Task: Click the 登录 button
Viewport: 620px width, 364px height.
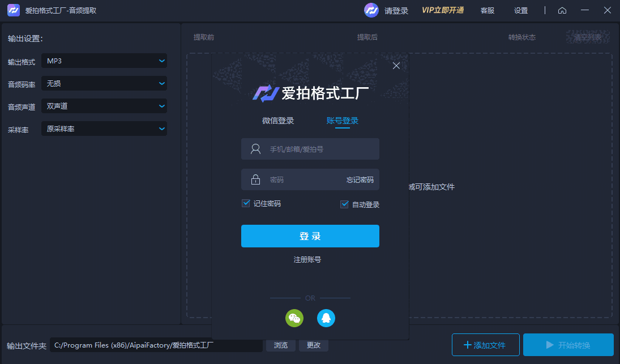Action: [x=310, y=236]
